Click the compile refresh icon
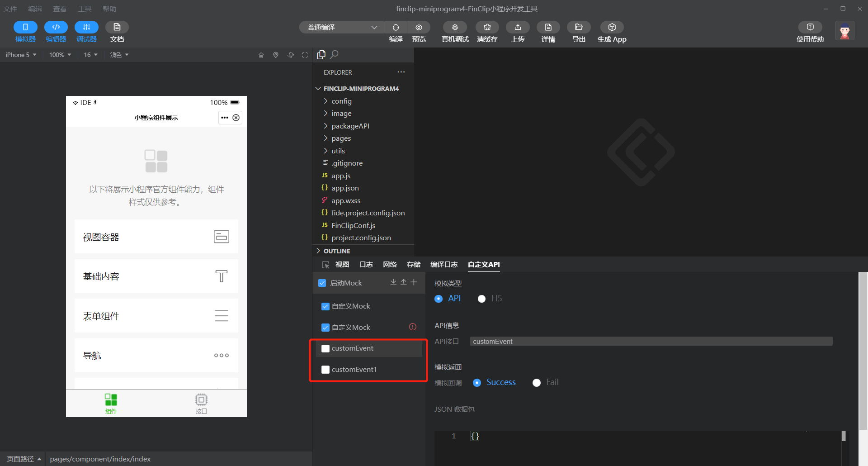 tap(396, 27)
